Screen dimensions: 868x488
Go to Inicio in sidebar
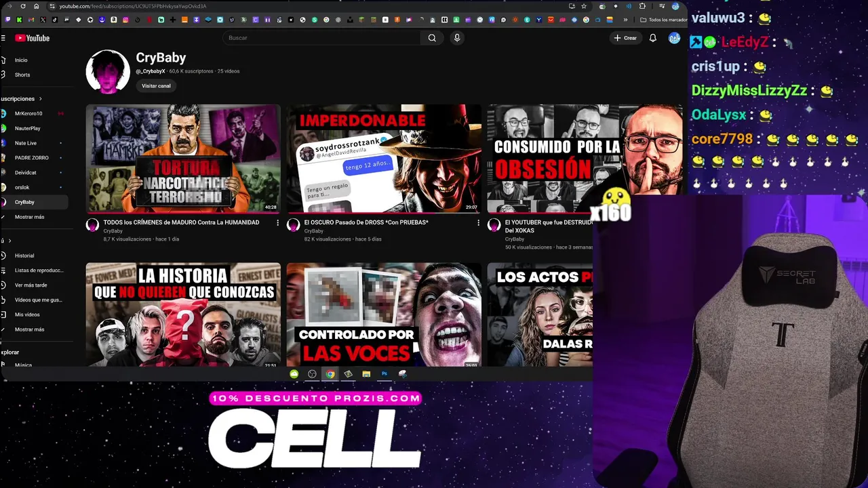point(21,60)
